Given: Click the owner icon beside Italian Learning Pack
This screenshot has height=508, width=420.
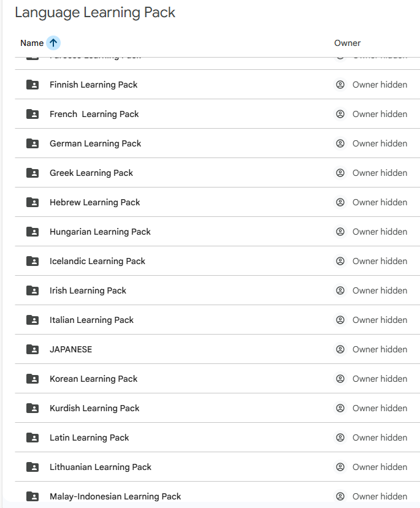Looking at the screenshot, I should tap(340, 319).
